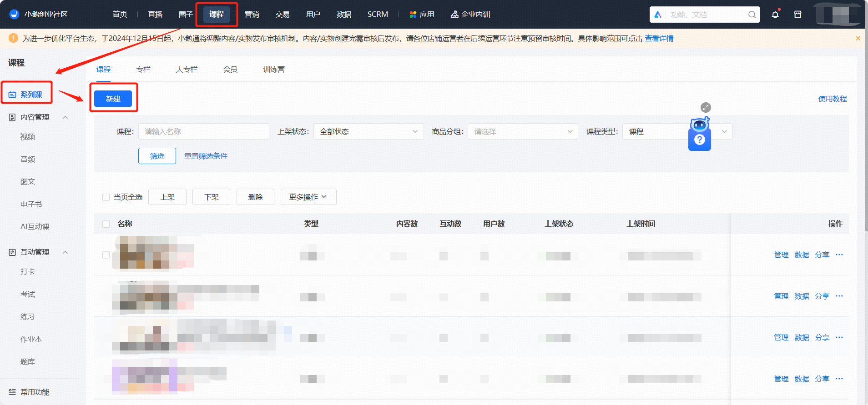Open 数据 in top navigation
Image resolution: width=868 pixels, height=405 pixels.
(x=344, y=15)
